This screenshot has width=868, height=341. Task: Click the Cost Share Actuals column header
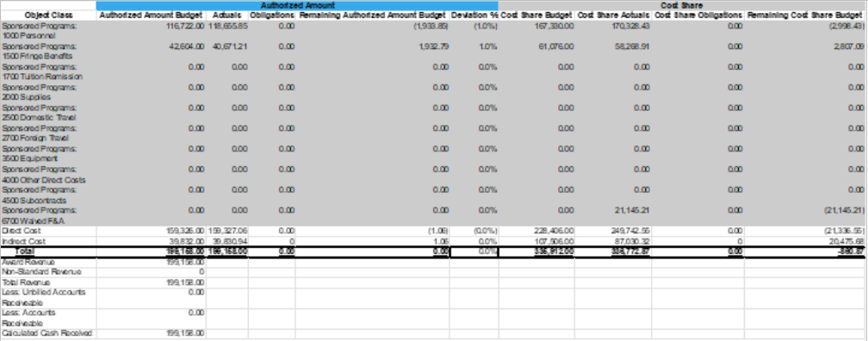(613, 15)
